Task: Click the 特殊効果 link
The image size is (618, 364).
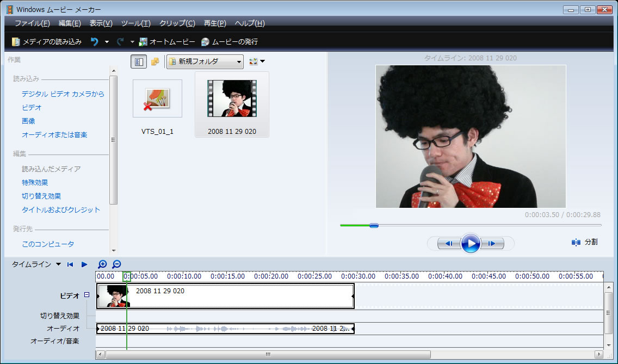Action: click(x=35, y=182)
